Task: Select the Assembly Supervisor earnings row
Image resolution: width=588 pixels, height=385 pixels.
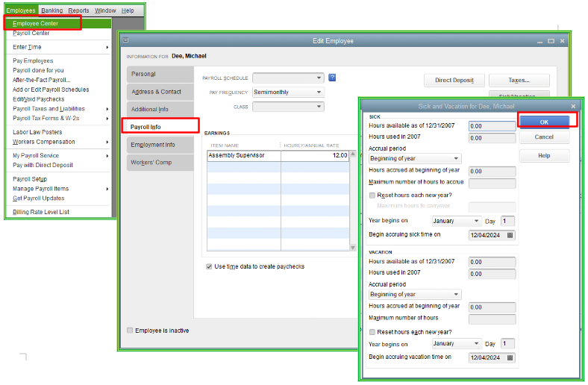Action: [x=243, y=156]
